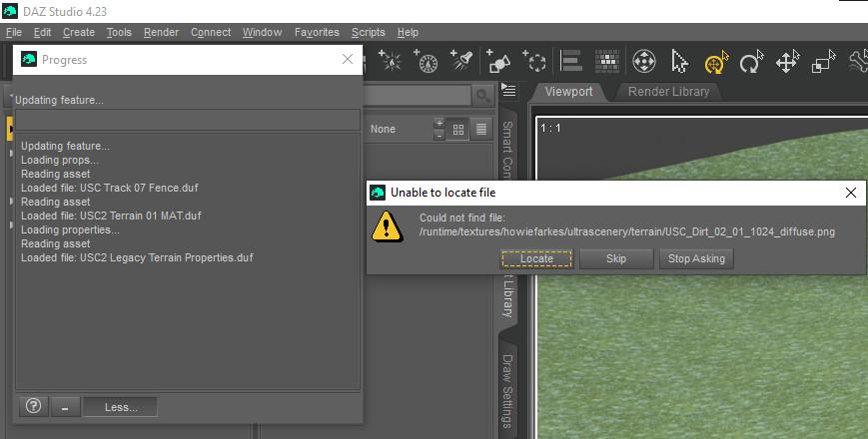The height and width of the screenshot is (439, 868).
Task: Open the File menu
Action: (x=14, y=32)
